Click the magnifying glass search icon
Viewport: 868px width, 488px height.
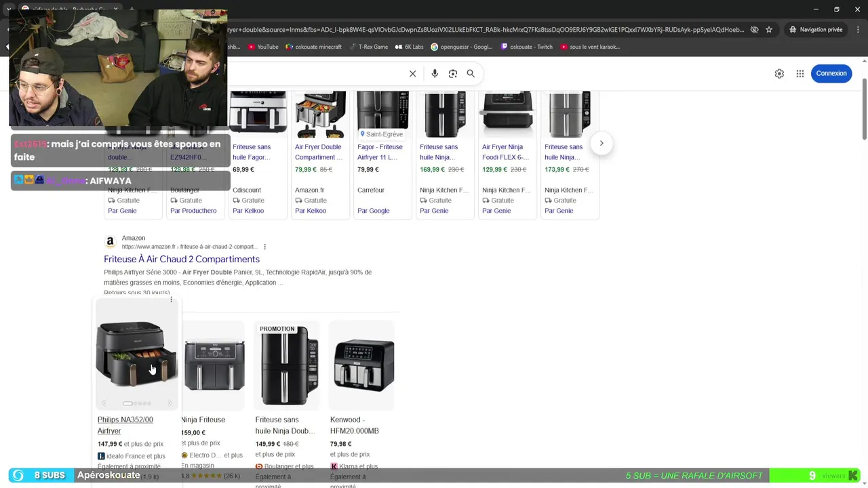(x=471, y=74)
